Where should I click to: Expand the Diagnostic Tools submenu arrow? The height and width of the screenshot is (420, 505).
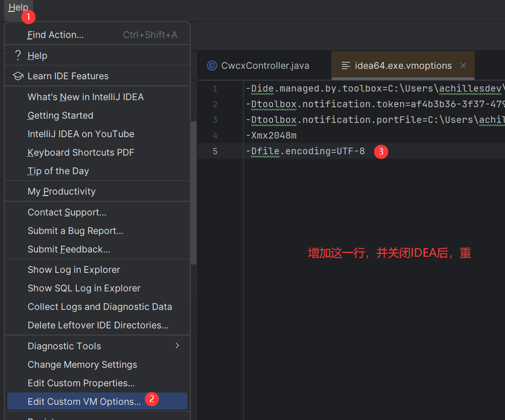tap(178, 345)
